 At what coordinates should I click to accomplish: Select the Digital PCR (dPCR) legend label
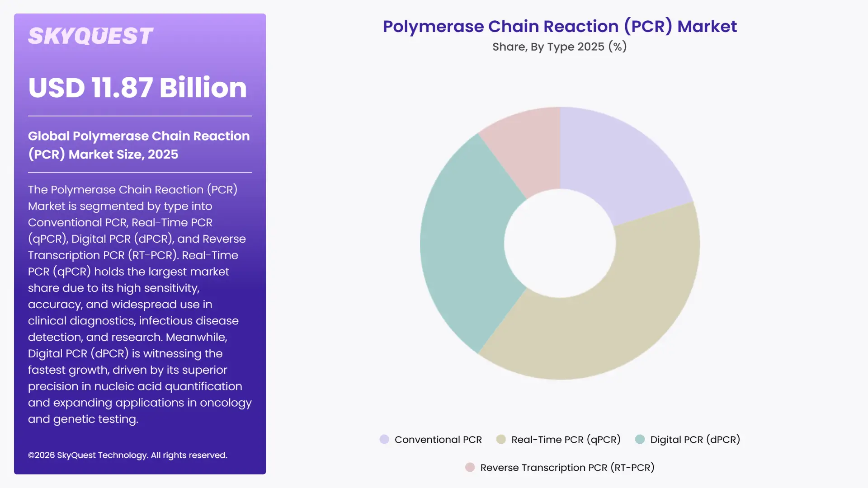pos(695,440)
